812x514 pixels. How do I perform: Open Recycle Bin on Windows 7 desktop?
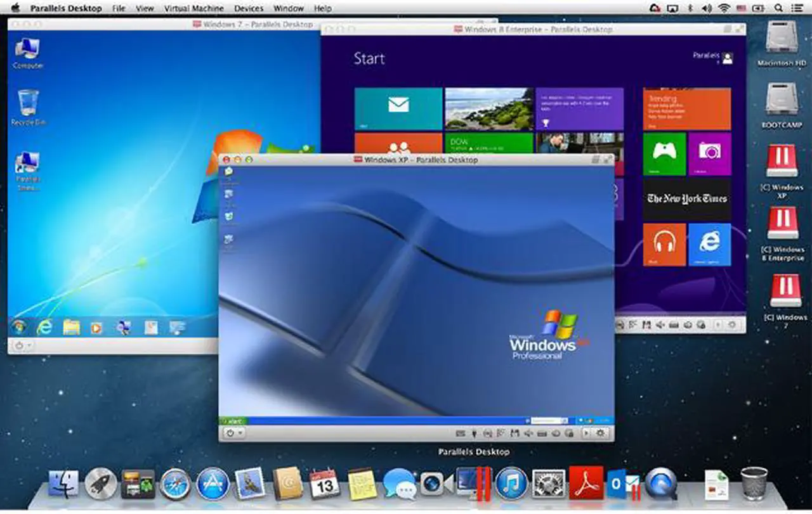(29, 107)
